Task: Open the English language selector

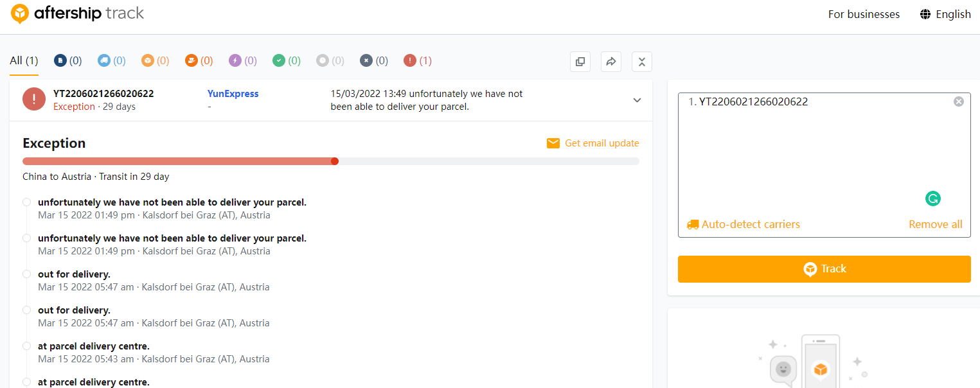Action: point(945,14)
